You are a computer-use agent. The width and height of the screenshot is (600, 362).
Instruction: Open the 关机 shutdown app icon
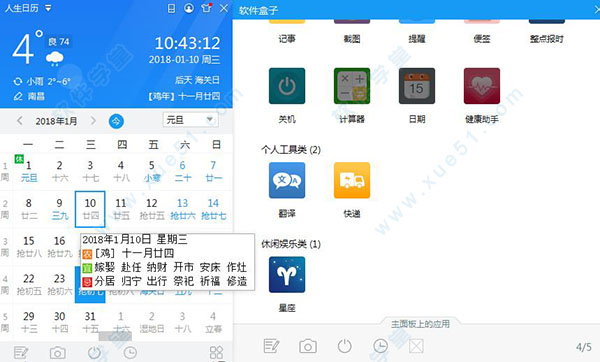(x=287, y=86)
